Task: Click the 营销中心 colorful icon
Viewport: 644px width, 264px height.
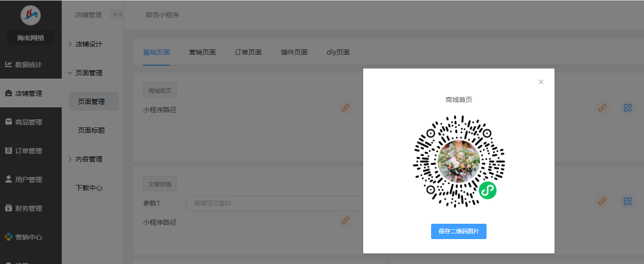Action: pos(9,237)
